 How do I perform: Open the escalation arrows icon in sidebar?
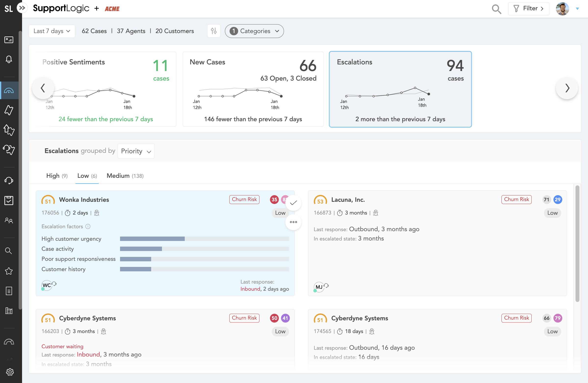9,130
